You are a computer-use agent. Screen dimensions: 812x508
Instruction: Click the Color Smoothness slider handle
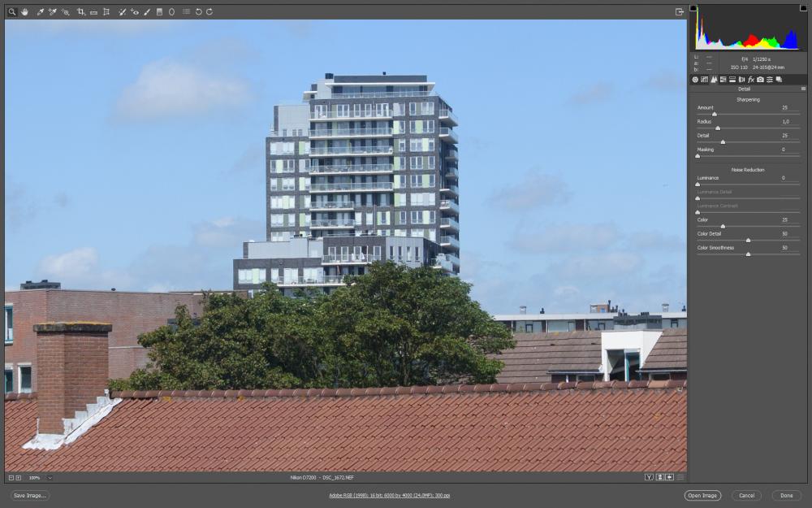(x=749, y=254)
